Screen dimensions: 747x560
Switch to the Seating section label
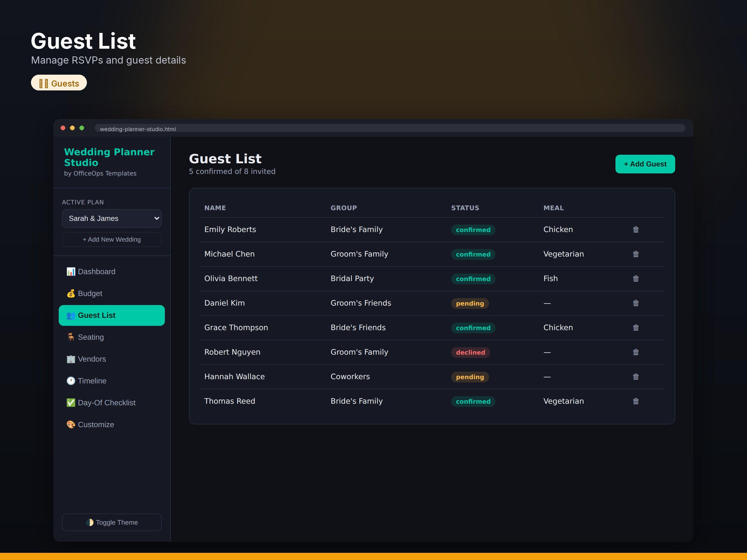pos(91,337)
